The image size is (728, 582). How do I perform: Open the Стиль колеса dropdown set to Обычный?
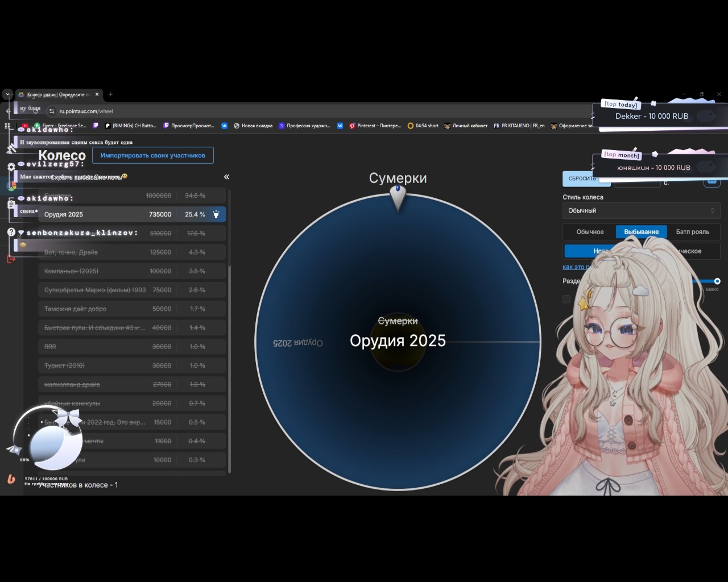[x=642, y=210]
